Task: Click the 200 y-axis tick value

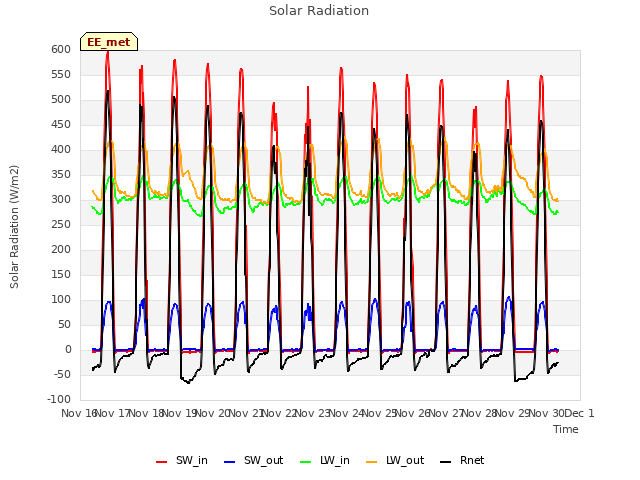Action: pos(61,249)
